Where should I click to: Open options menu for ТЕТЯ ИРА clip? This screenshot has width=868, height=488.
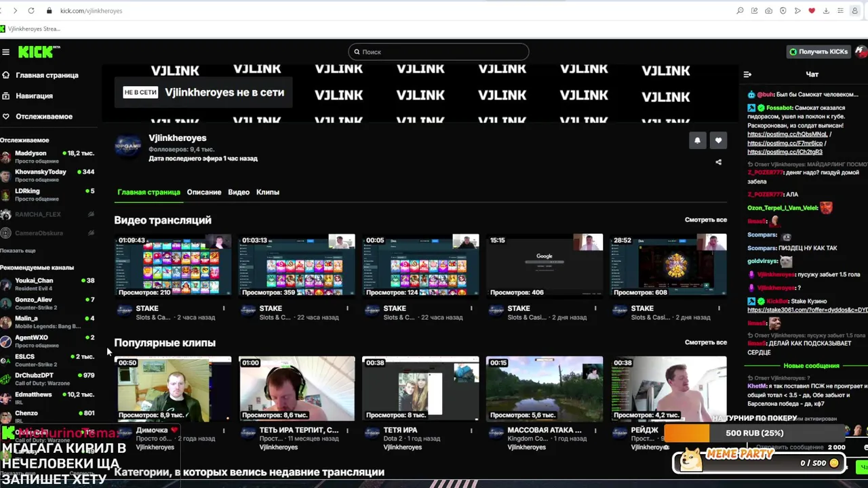(471, 430)
